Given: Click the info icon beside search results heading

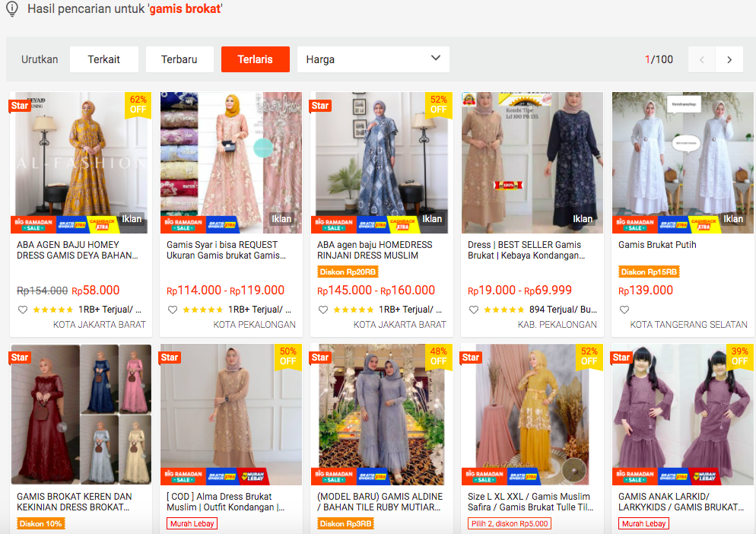Looking at the screenshot, I should tap(11, 10).
